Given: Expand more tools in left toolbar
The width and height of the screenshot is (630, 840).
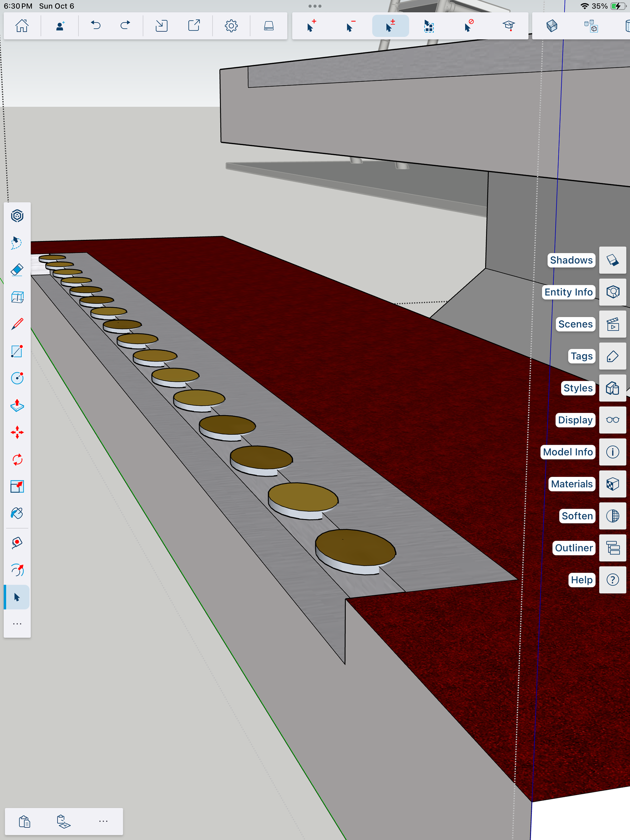Looking at the screenshot, I should tap(17, 624).
